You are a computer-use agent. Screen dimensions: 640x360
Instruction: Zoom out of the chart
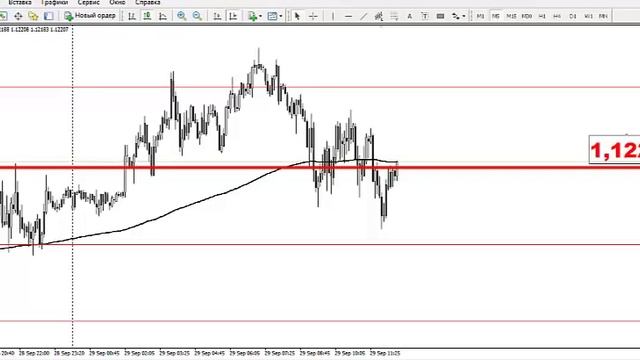[197, 16]
